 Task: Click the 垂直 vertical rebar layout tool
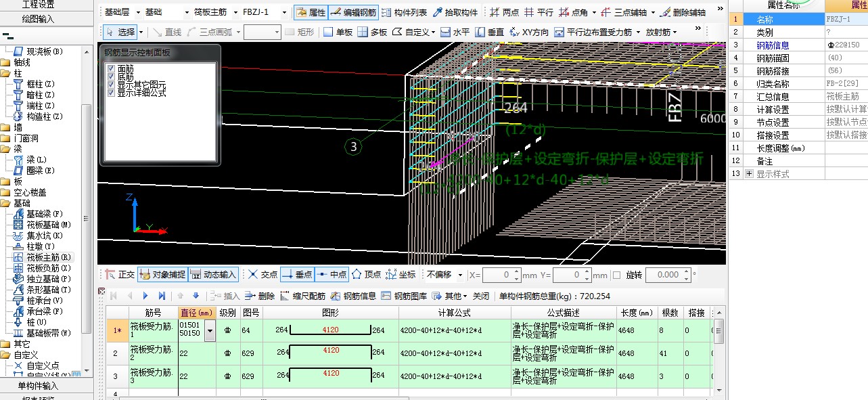[490, 32]
